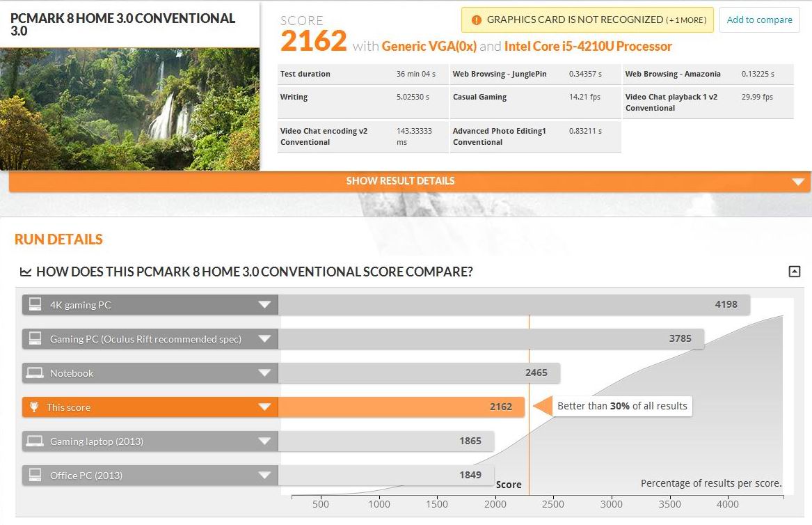Click the 500 axis label
812x525 pixels.
point(321,503)
